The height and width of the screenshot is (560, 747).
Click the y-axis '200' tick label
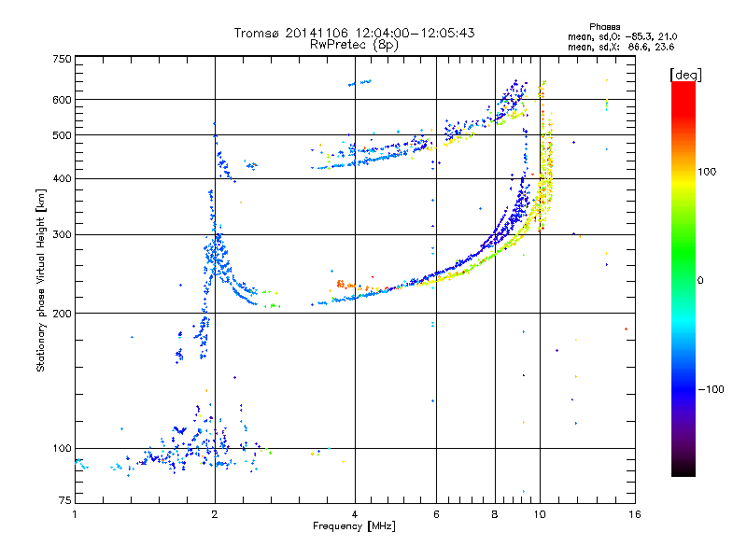[x=62, y=314]
